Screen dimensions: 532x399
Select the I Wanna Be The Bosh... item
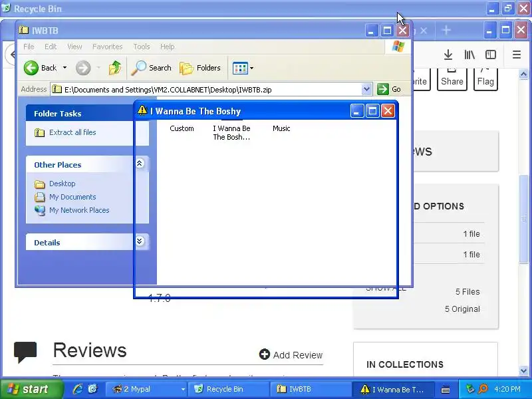(231, 132)
